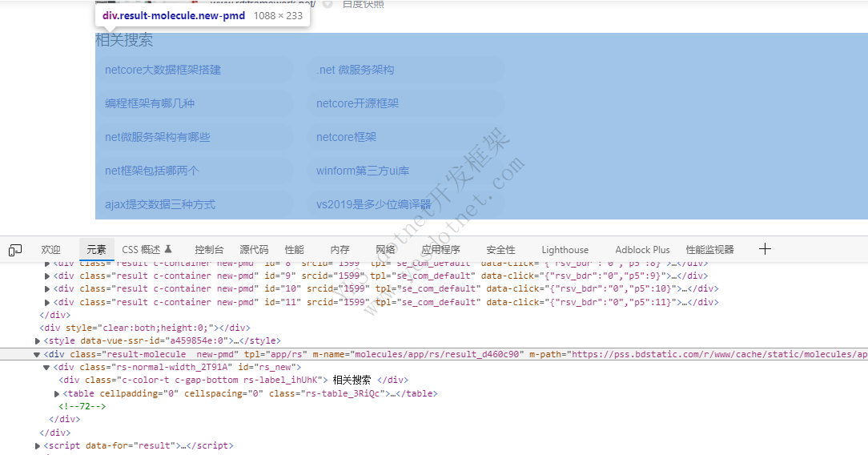Click related search net微服务架构有哪些
This screenshot has height=455, width=868.
[x=158, y=137]
